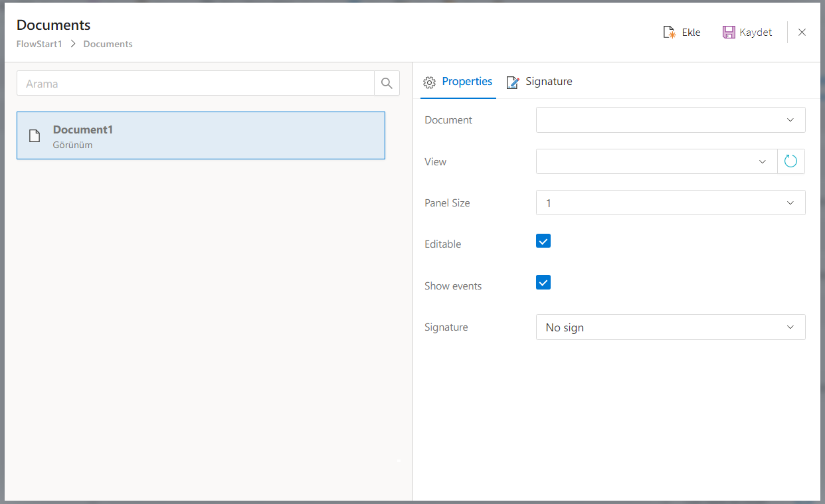Viewport: 825px width, 504px height.
Task: Click the Kaydet floppy disk icon
Action: point(729,33)
